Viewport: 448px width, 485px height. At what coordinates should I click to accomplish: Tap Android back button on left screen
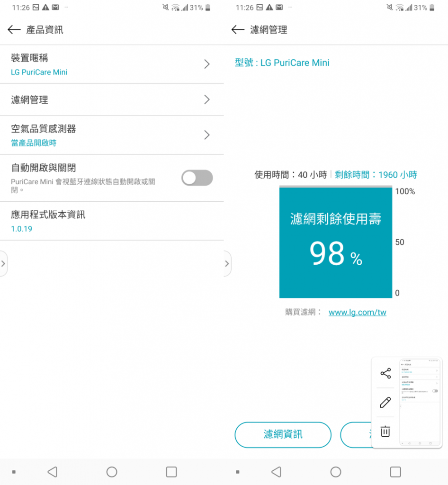pyautogui.click(x=53, y=472)
